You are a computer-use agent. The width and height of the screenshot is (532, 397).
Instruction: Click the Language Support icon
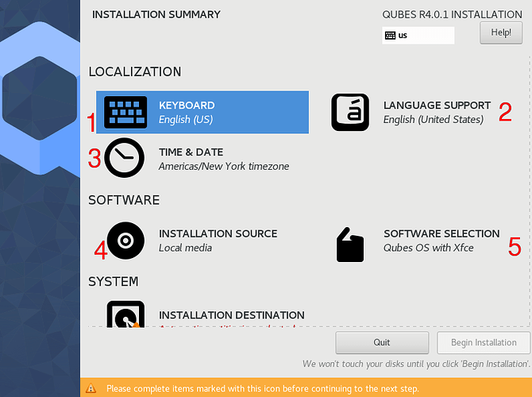pyautogui.click(x=350, y=112)
